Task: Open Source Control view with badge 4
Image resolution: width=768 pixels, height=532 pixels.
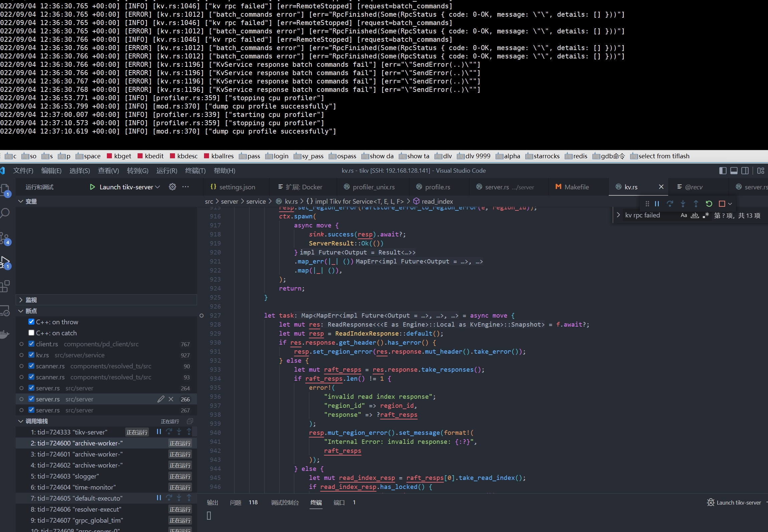Action: (x=5, y=238)
